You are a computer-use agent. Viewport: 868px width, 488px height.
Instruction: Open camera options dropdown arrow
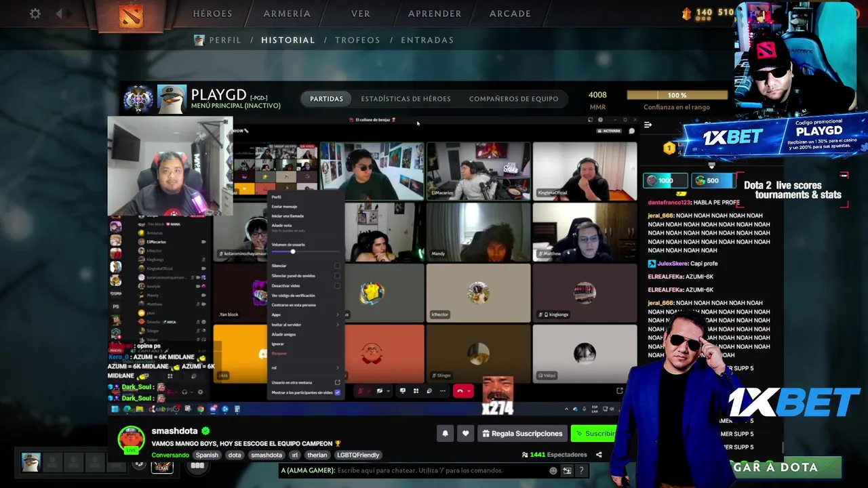[x=387, y=391]
